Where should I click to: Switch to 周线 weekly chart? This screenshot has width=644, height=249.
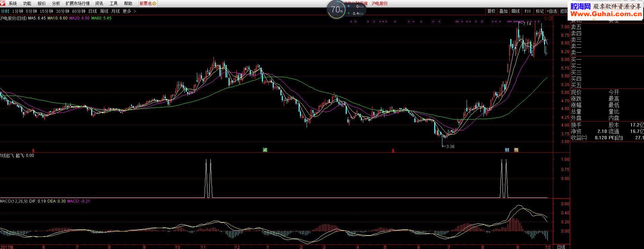coord(104,11)
